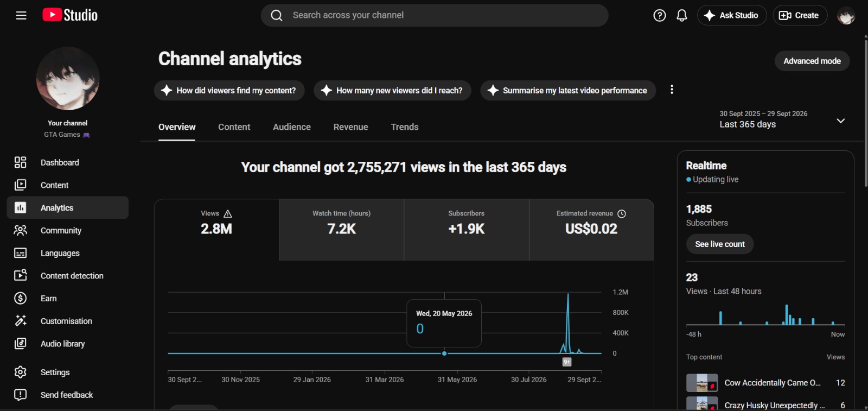Switch to the Overview tab
Image resolution: width=868 pixels, height=411 pixels.
click(x=177, y=127)
